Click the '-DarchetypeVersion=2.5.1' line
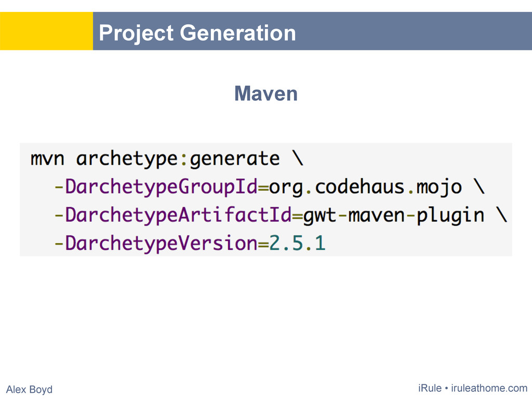The image size is (532, 399). tap(190, 243)
